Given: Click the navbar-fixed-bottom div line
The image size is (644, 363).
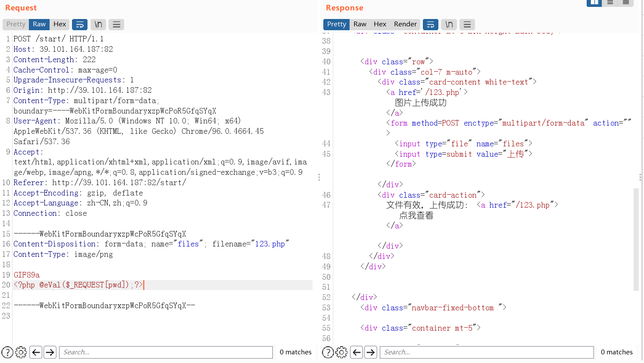Looking at the screenshot, I should tap(434, 308).
